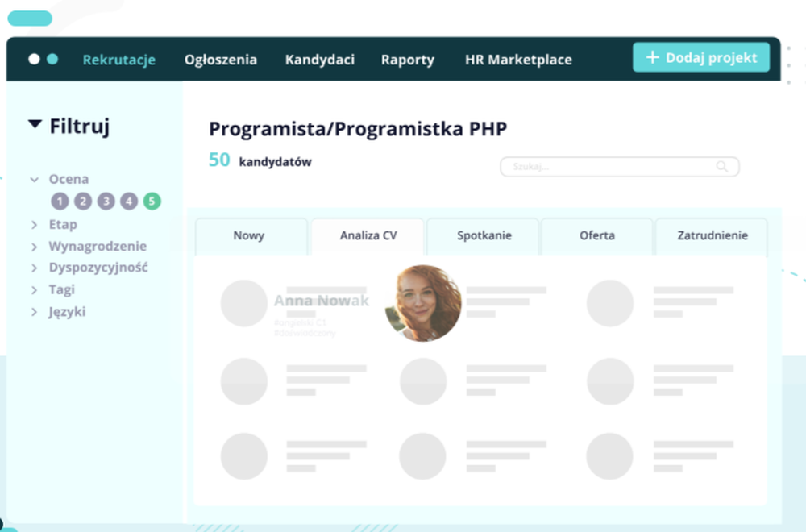This screenshot has width=806, height=532.
Task: Click the Dodaj projekt button
Action: (700, 57)
